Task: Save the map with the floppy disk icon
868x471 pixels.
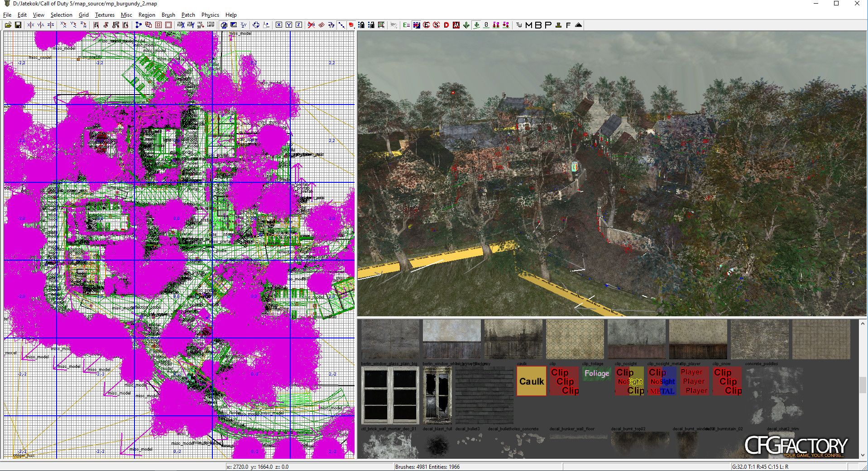Action: 18,25
